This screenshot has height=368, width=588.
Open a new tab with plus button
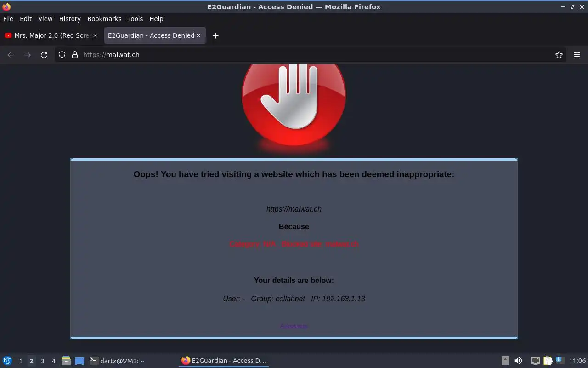click(215, 35)
